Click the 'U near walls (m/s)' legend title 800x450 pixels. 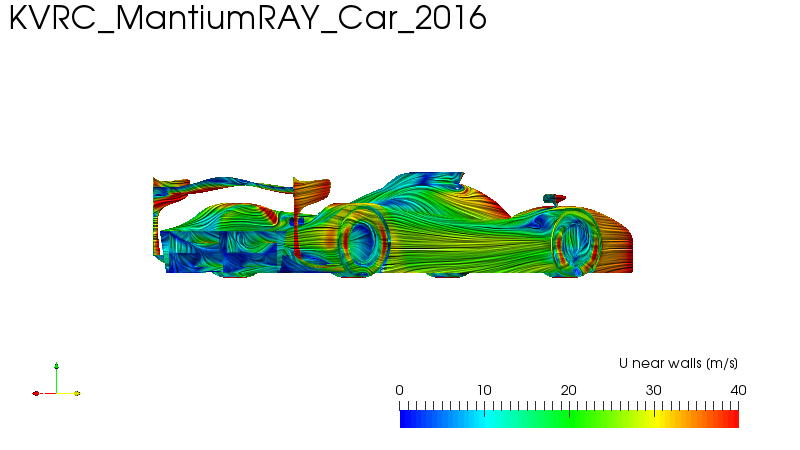tap(678, 363)
